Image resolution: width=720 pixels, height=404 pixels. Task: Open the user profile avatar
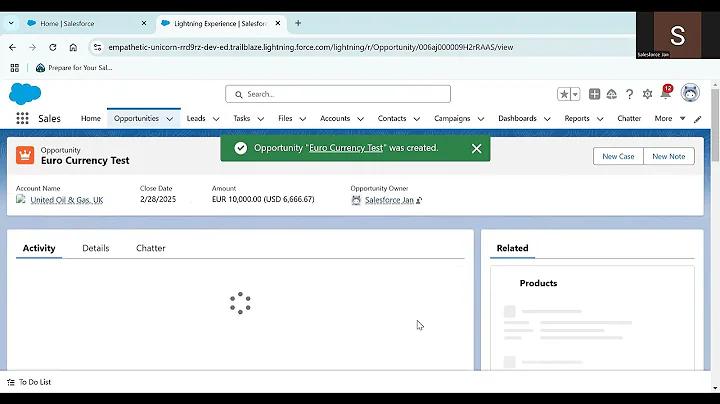click(690, 93)
